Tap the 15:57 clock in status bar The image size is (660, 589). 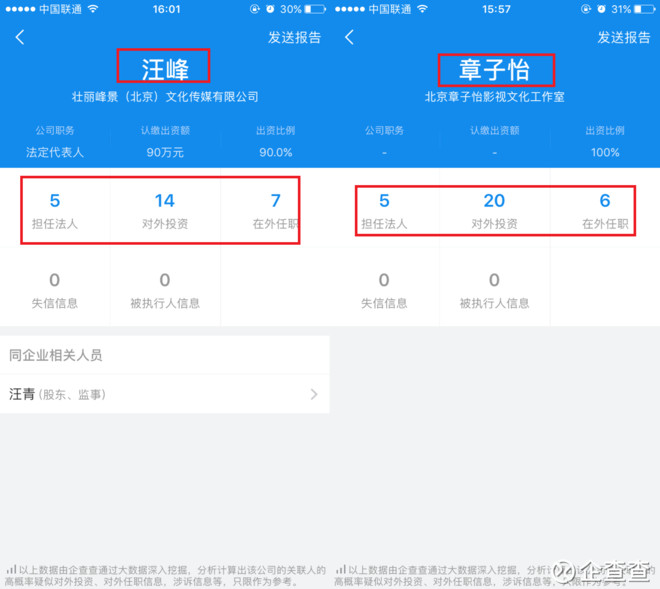pos(496,9)
